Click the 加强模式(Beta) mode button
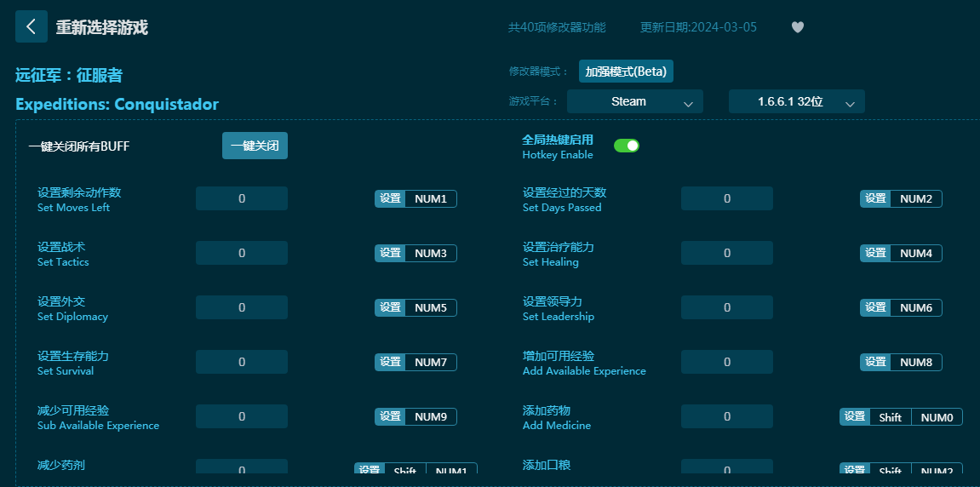The width and height of the screenshot is (980, 487). [626, 72]
